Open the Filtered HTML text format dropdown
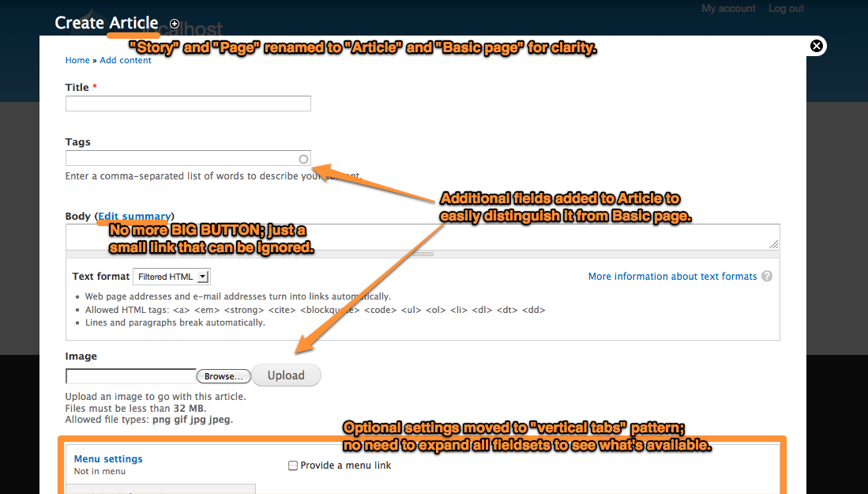Viewport: 868px width, 494px height. pyautogui.click(x=171, y=276)
